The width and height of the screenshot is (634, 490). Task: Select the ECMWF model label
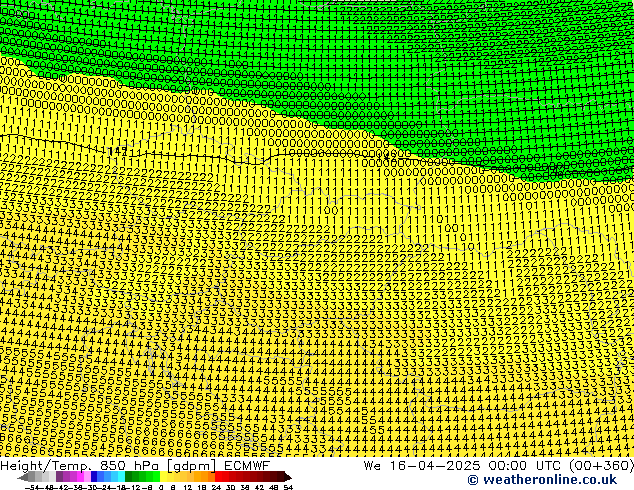pos(247,465)
